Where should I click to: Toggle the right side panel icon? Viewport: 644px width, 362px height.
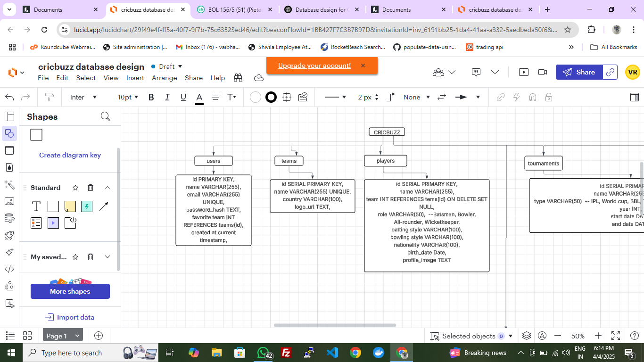634,97
